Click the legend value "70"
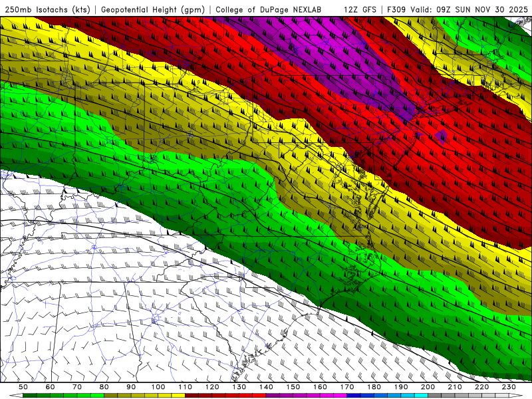The image size is (532, 399). coord(77,387)
